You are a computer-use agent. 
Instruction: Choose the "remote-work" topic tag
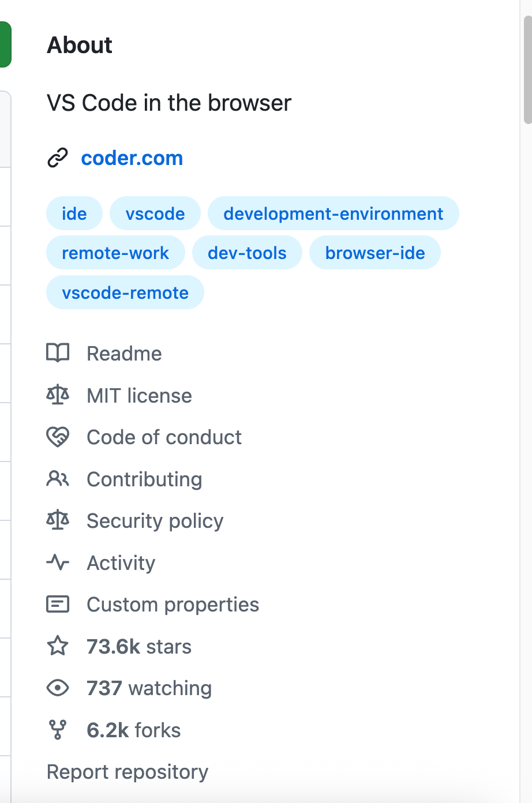(x=115, y=253)
